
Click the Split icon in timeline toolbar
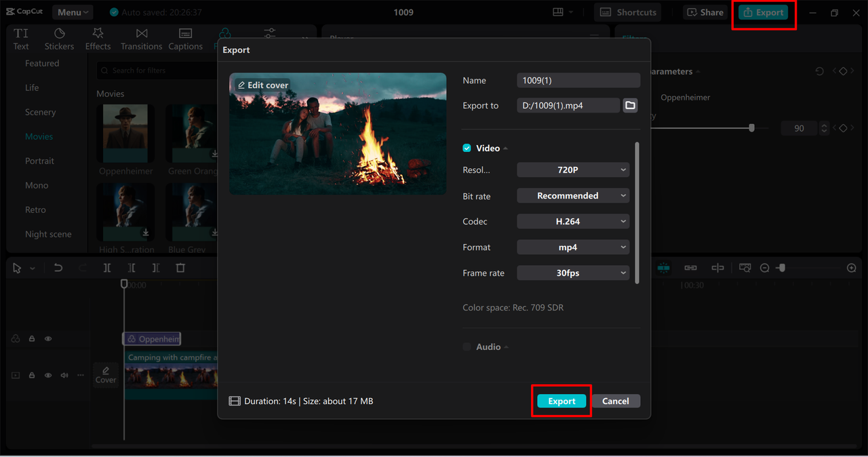click(x=107, y=268)
